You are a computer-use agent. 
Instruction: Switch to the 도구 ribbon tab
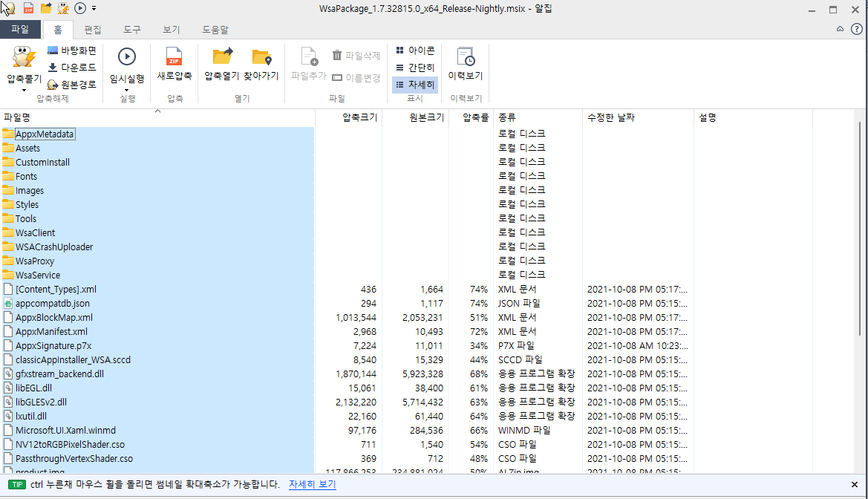(131, 29)
